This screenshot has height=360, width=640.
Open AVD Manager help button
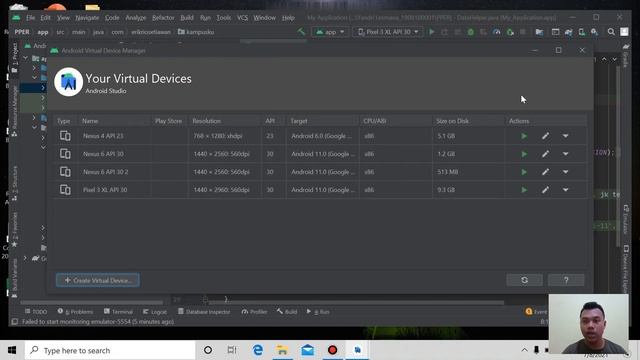[x=566, y=280]
